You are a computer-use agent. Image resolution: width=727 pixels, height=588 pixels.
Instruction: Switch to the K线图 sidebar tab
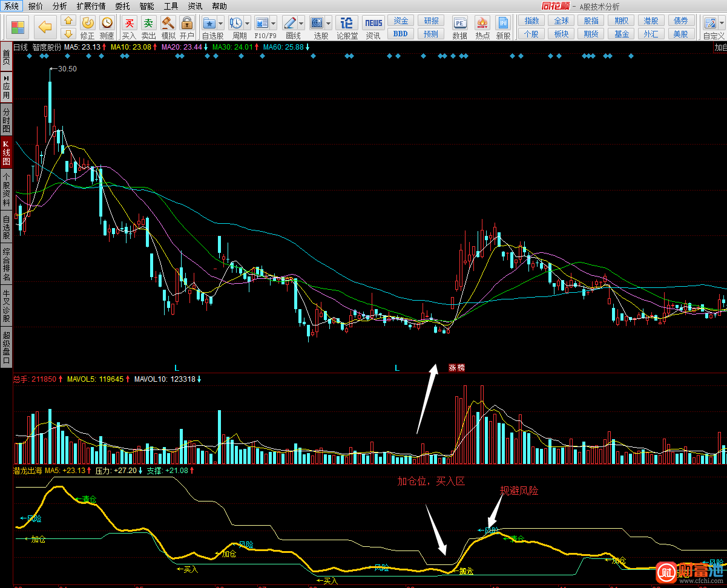(x=6, y=153)
